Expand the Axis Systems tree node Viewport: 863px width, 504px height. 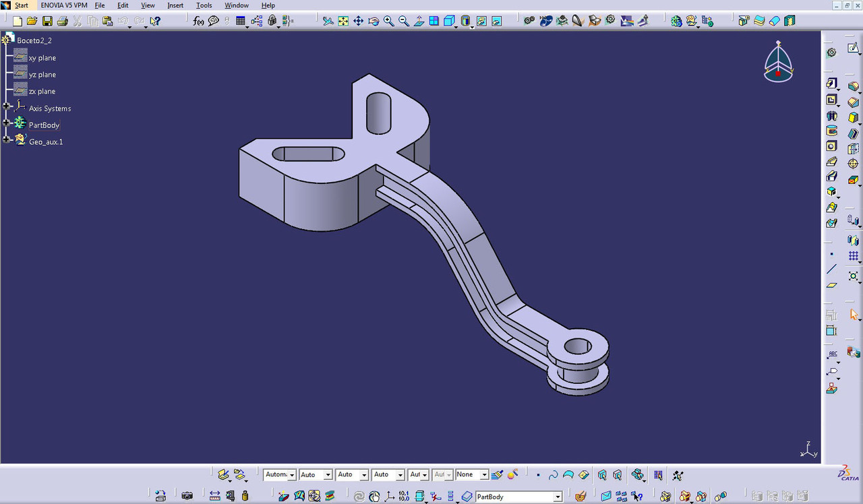point(7,106)
